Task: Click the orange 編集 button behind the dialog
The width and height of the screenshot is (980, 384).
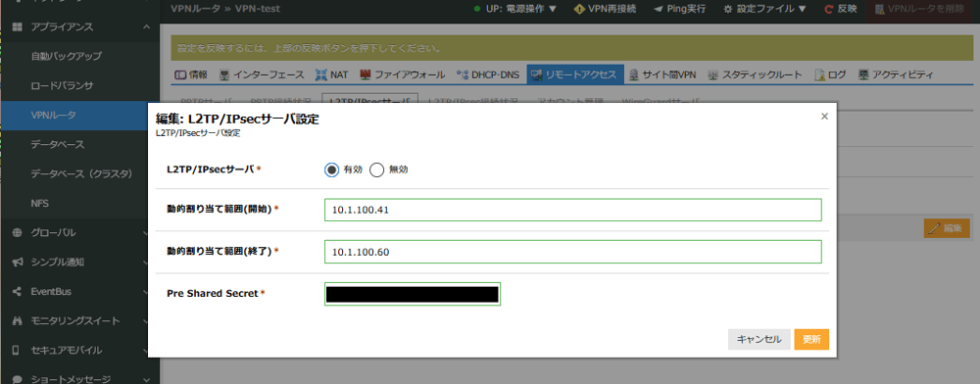Action: click(x=947, y=228)
